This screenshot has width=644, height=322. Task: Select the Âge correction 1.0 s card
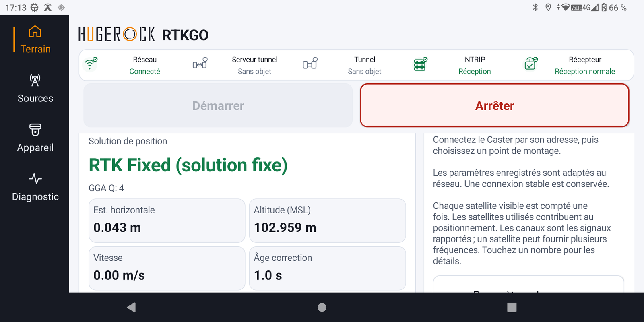pos(327,268)
